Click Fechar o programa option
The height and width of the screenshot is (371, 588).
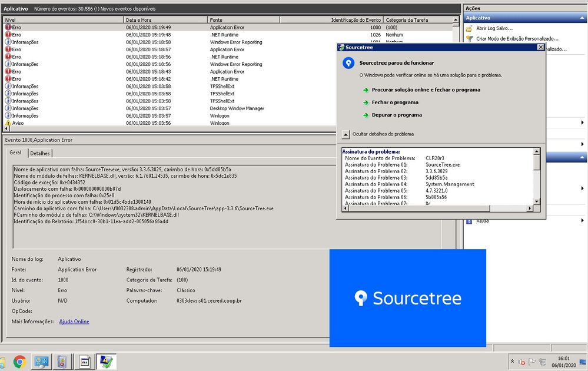395,102
